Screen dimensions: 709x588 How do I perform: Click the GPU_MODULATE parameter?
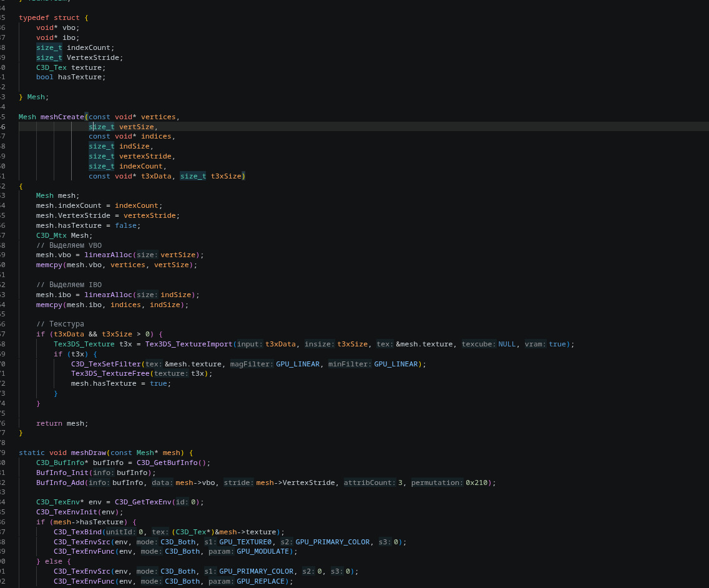[263, 551]
